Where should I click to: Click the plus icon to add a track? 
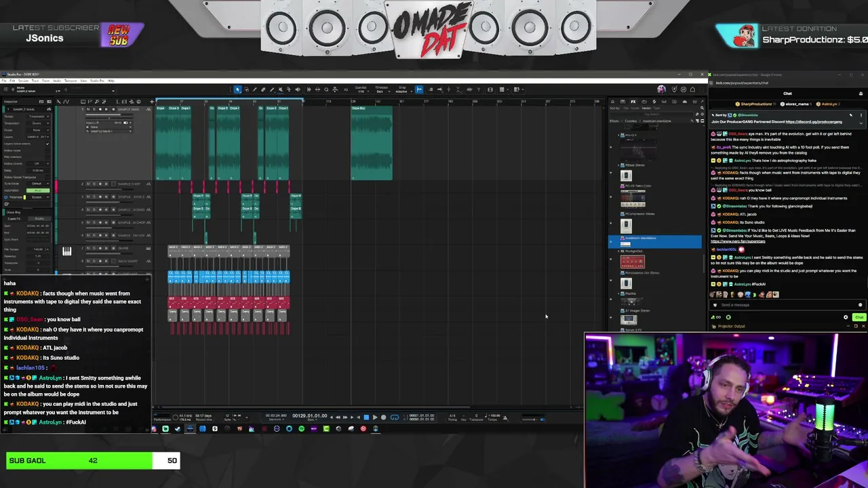(x=152, y=102)
